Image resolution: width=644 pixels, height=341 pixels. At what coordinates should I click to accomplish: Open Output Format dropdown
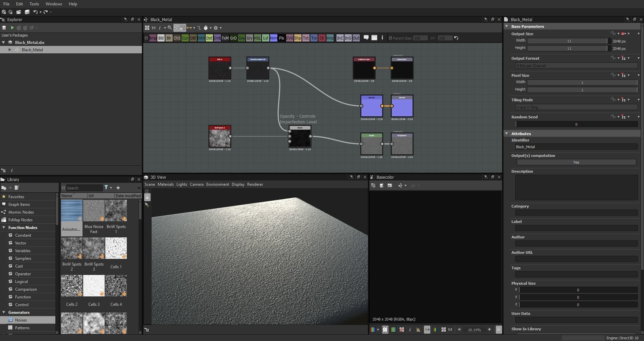(576, 66)
